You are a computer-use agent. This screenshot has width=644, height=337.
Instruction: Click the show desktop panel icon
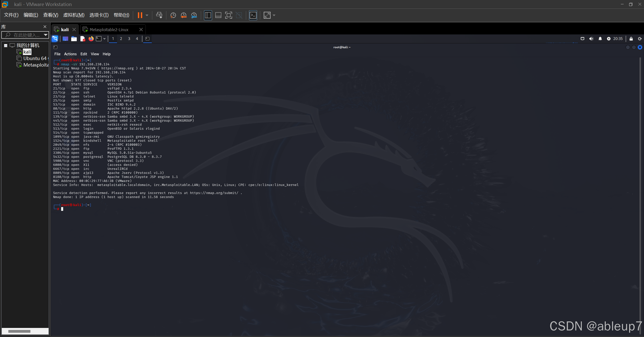(65, 39)
